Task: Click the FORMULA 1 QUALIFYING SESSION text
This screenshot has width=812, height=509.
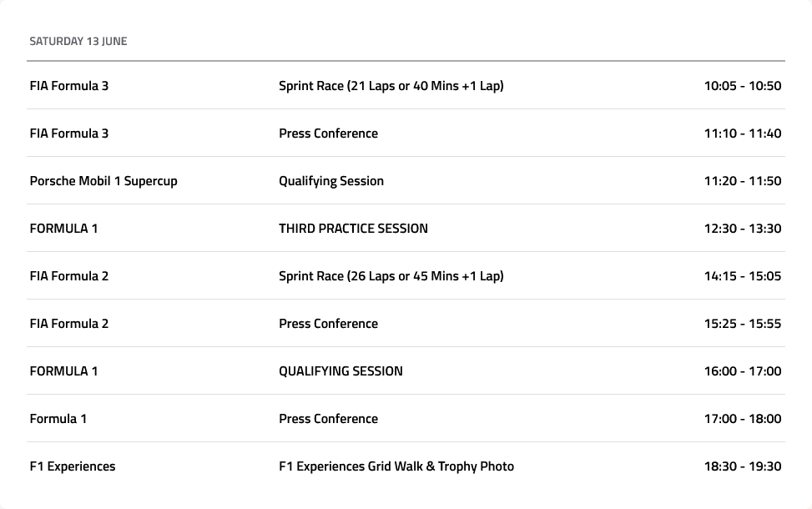Action: click(340, 371)
